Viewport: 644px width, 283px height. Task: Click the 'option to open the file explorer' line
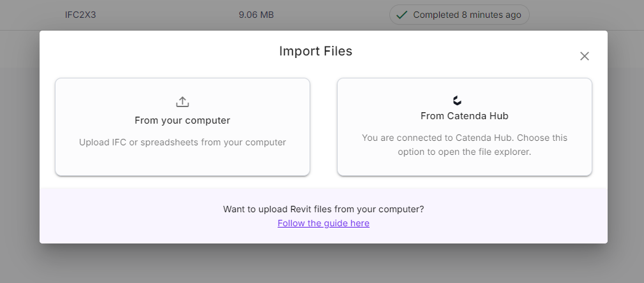pos(465,152)
